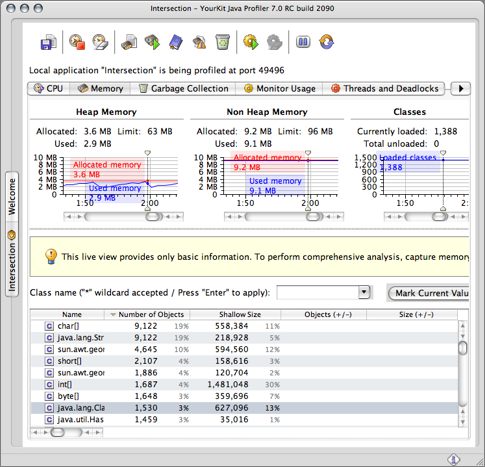This screenshot has width=485, height=467.
Task: Click the 594,560 shallow size value
Action: point(231,349)
